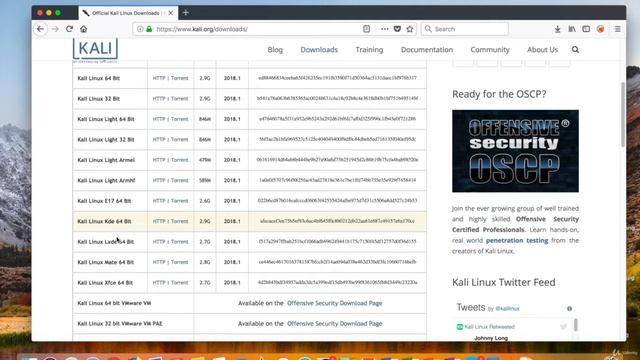Click the Twitter bird icon in tweet
Image resolution: width=640 pixels, height=360 pixels.
(564, 327)
